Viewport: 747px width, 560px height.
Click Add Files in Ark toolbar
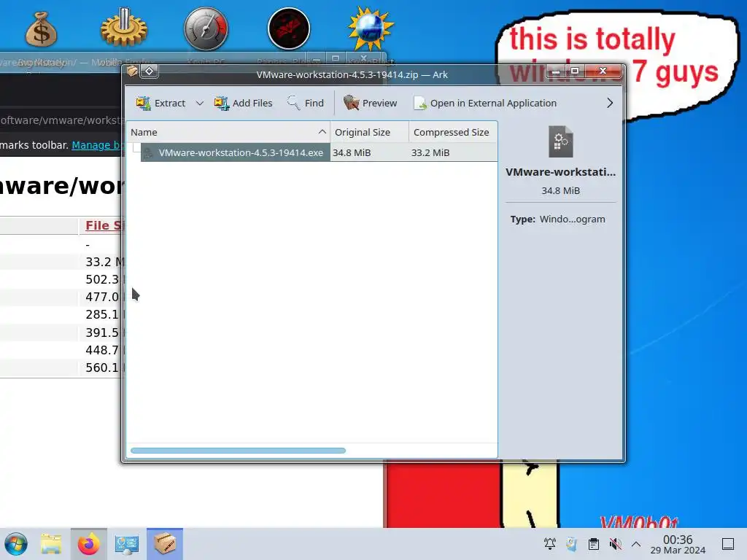[x=243, y=103]
